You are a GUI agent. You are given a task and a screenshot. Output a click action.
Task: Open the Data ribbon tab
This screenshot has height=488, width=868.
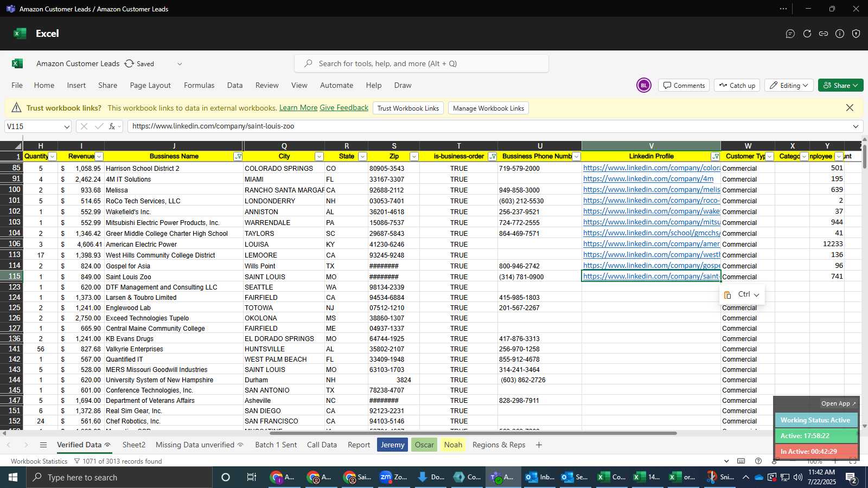pyautogui.click(x=235, y=85)
